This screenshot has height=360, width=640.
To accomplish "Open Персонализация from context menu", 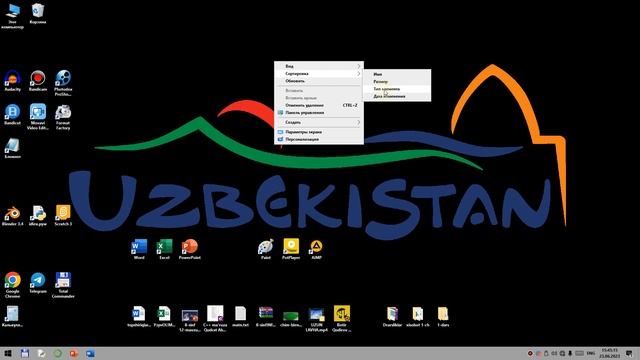I will coord(319,140).
